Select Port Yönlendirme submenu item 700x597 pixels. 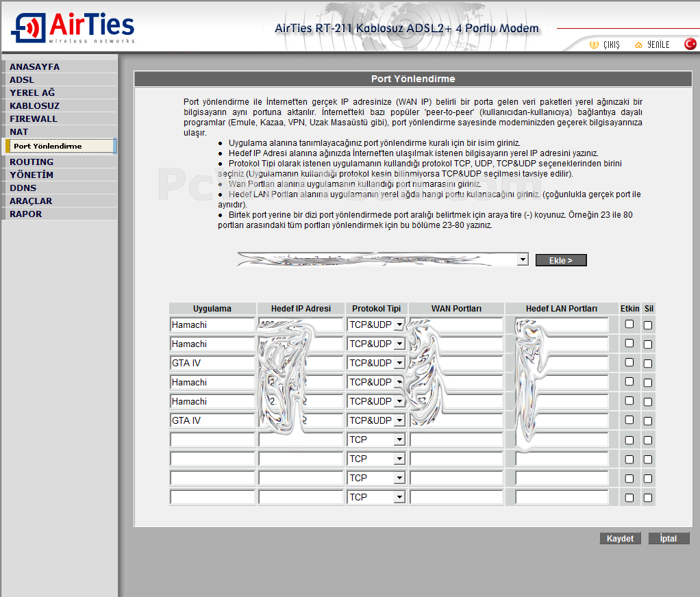(61, 146)
